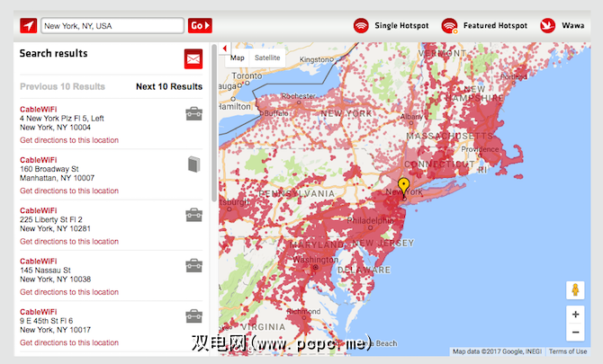Screen dimensions: 603x364
Task: Click the red email results envelope icon
Action: tap(193, 59)
